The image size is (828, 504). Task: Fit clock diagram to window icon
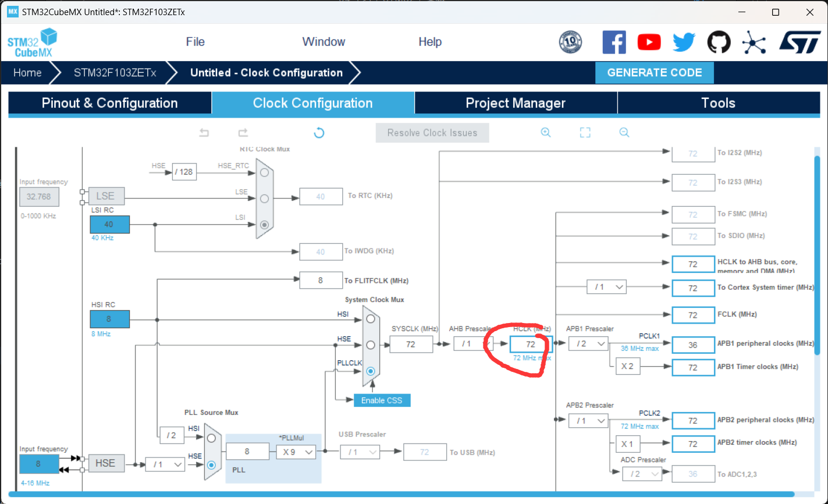pyautogui.click(x=585, y=133)
